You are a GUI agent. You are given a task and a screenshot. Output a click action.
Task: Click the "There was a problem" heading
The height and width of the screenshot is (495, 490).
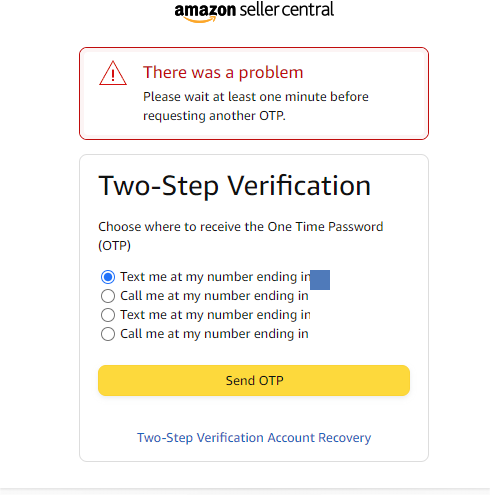click(x=223, y=72)
